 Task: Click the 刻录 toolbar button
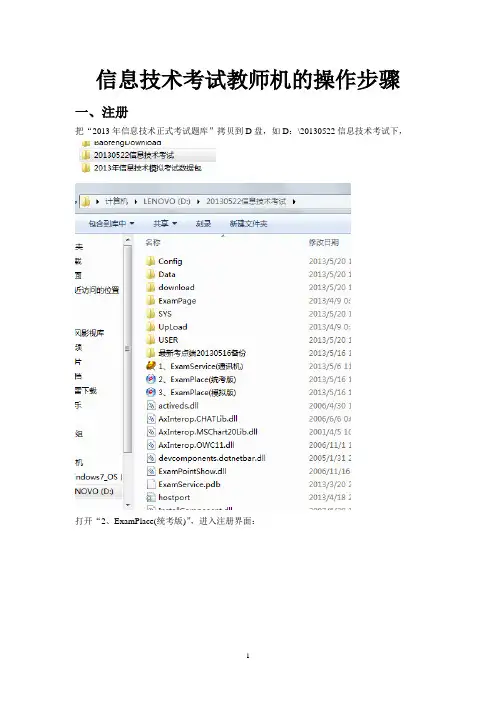pyautogui.click(x=203, y=223)
